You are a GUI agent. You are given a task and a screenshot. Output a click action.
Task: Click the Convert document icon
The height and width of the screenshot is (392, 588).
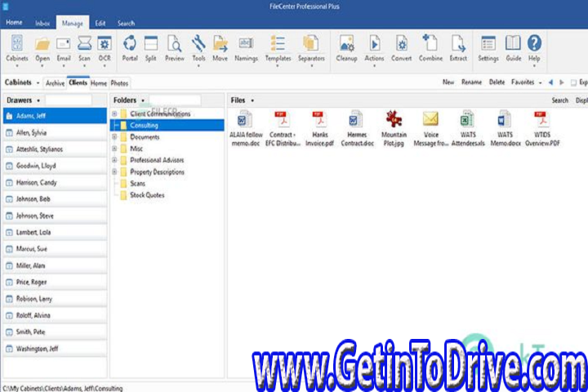[x=401, y=49]
